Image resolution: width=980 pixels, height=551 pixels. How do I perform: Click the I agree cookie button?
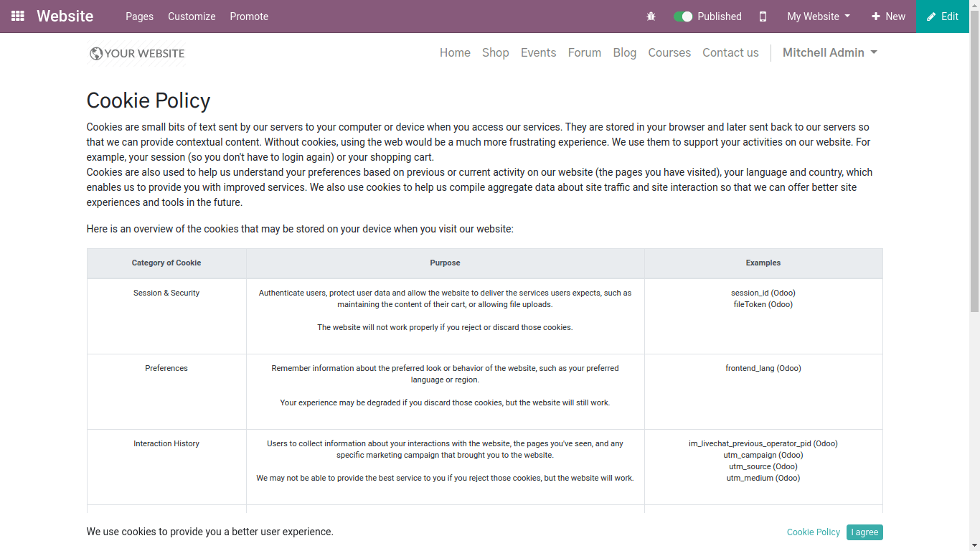pyautogui.click(x=864, y=532)
